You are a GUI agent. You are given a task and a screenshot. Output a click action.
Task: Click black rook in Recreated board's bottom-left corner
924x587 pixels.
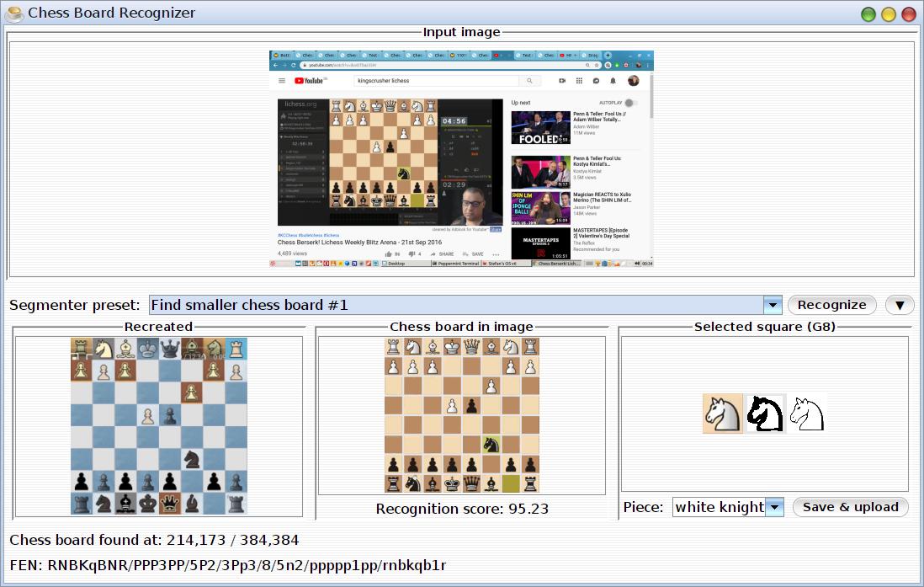(82, 503)
